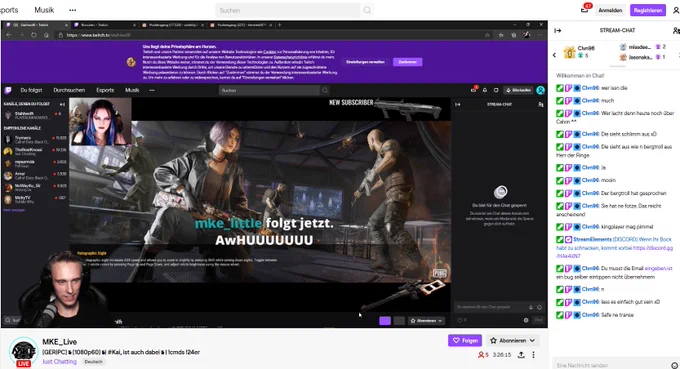Click Jasonaka... entry in the sub leaderboard

pos(643,57)
